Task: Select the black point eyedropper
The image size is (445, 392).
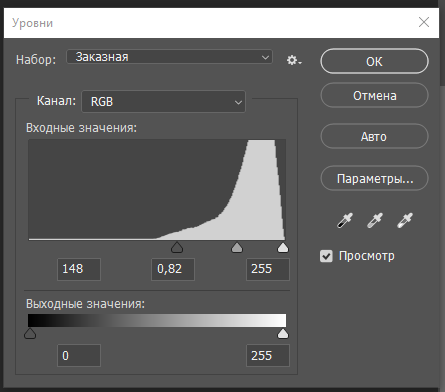Action: [x=345, y=220]
